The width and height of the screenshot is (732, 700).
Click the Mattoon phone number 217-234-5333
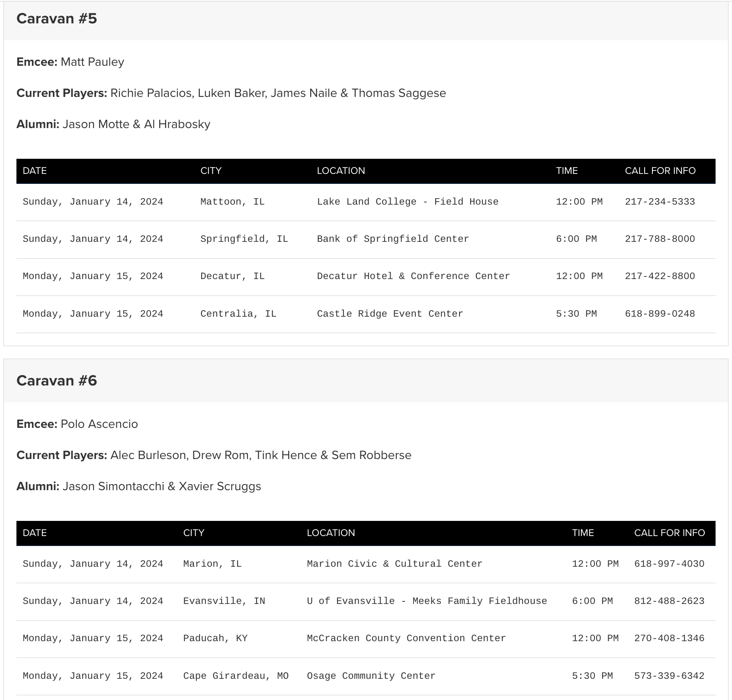660,202
